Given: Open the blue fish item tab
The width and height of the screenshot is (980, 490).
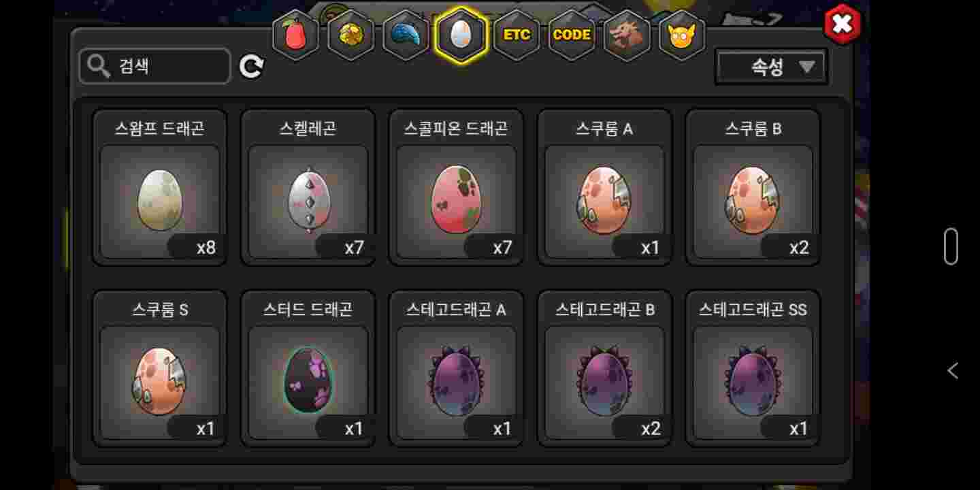Looking at the screenshot, I should click(406, 35).
